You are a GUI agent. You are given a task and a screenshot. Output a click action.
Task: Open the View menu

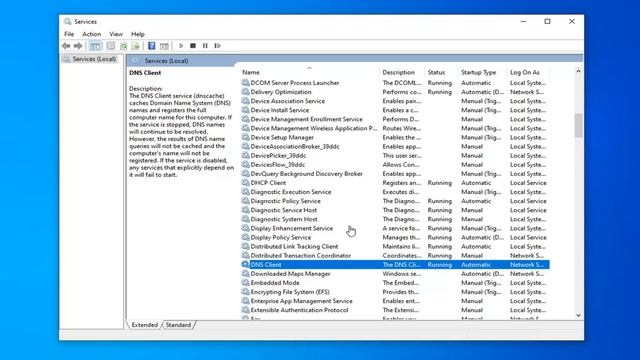click(116, 34)
